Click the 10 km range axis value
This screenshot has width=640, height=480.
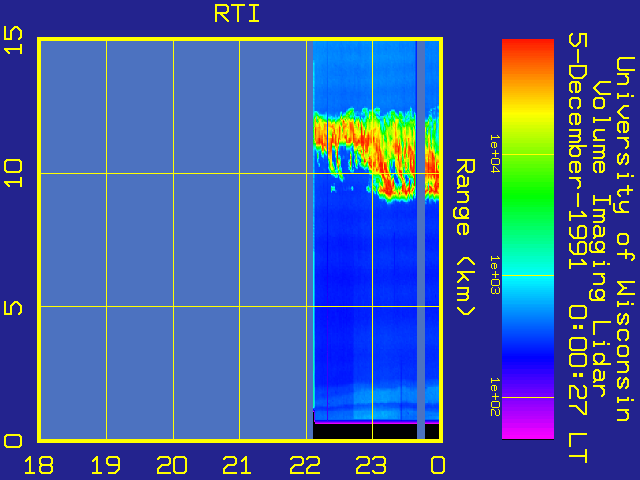pos(13,173)
